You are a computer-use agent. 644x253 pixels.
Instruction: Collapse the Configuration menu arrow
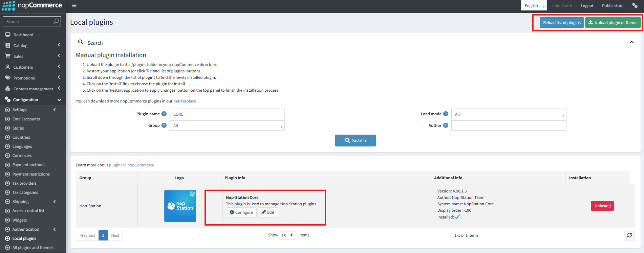click(x=59, y=100)
